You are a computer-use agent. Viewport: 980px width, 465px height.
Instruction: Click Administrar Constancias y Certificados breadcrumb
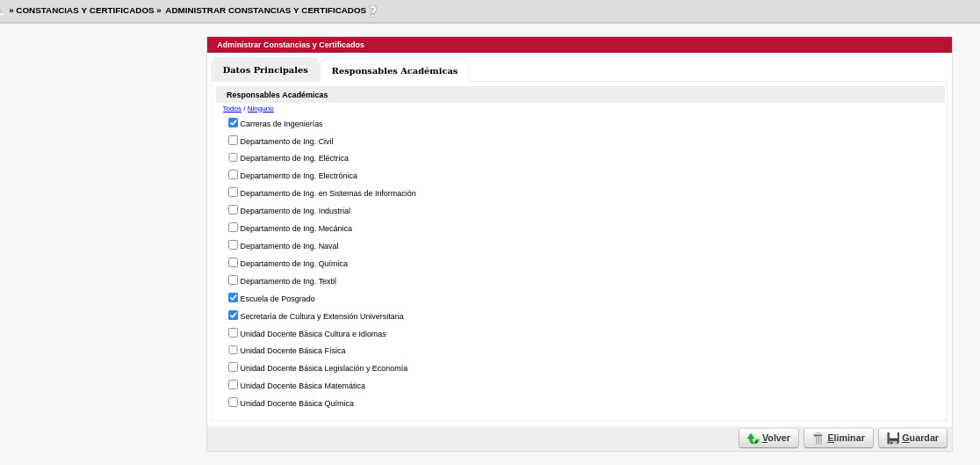(x=265, y=11)
